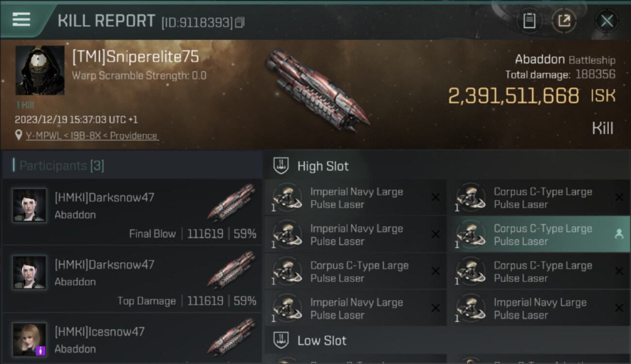Close the kill report window
Screen dimensions: 631x364
point(607,21)
